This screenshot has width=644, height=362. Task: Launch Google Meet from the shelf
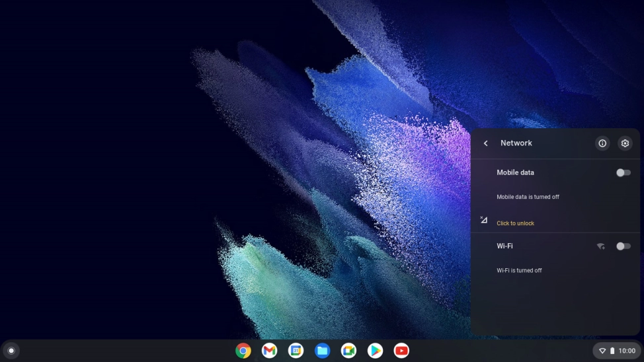pos(348,351)
